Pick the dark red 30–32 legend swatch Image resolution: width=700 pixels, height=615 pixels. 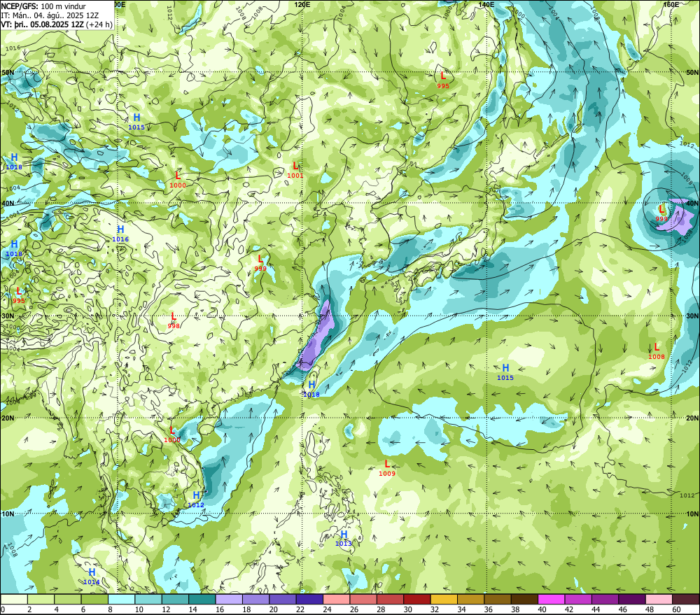417,599
